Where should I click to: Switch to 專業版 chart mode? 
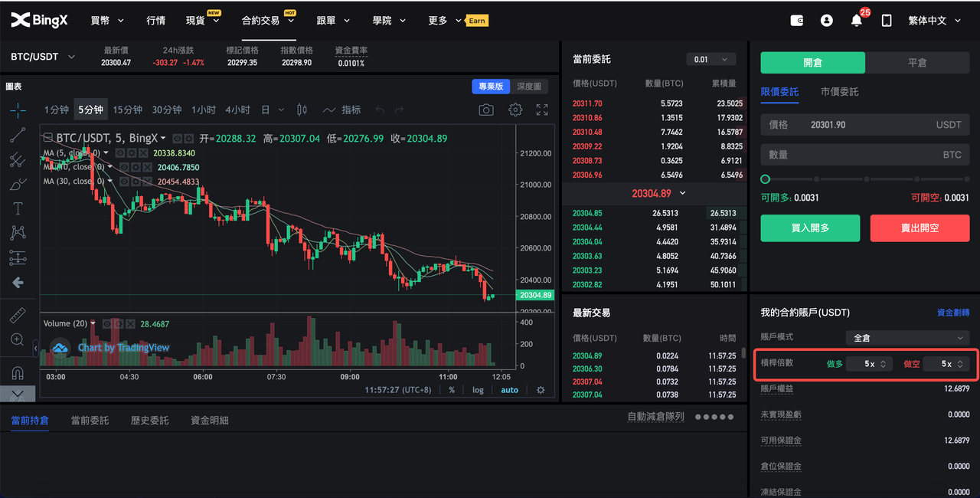[490, 87]
